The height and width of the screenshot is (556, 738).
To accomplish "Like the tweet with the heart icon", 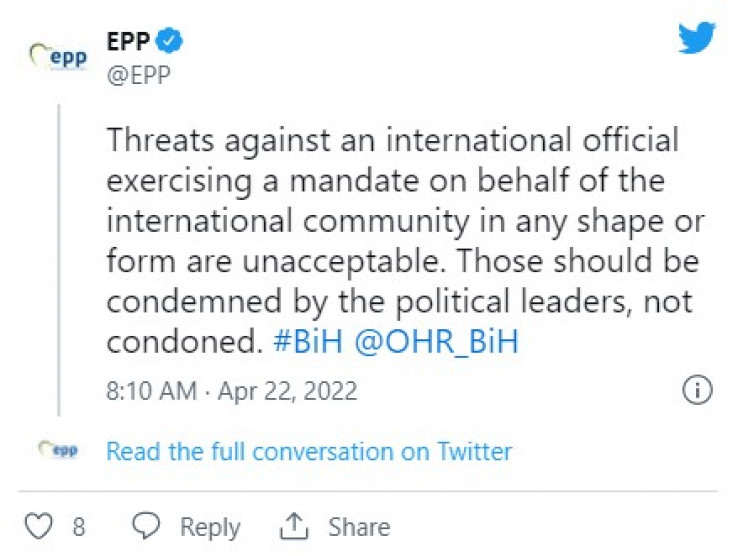I will pos(37,526).
